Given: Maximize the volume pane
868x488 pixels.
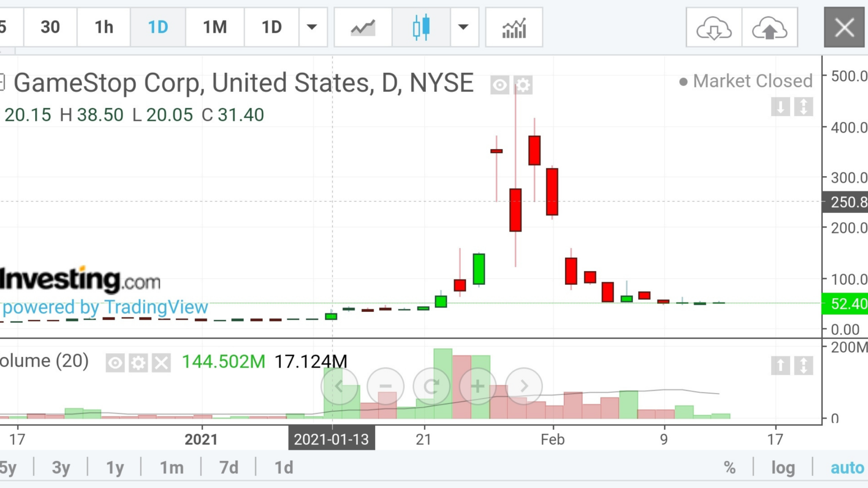Looking at the screenshot, I should point(804,366).
